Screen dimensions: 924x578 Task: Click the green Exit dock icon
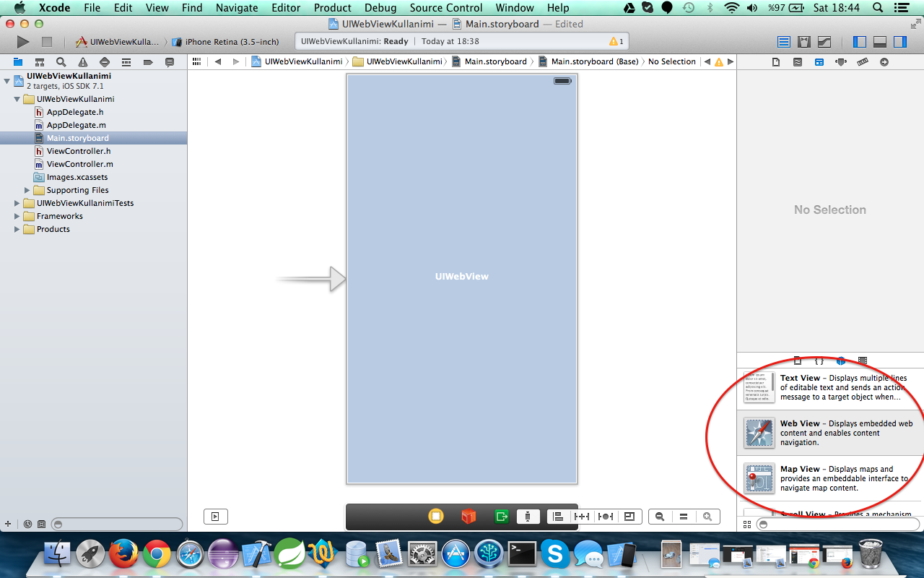coord(502,516)
